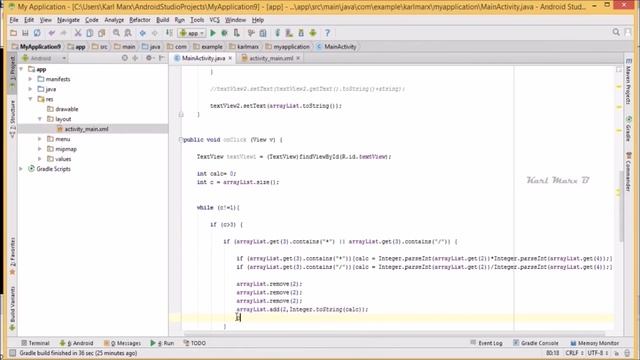The height and width of the screenshot is (360, 640).
Task: Open the Build menu
Action: (x=162, y=20)
